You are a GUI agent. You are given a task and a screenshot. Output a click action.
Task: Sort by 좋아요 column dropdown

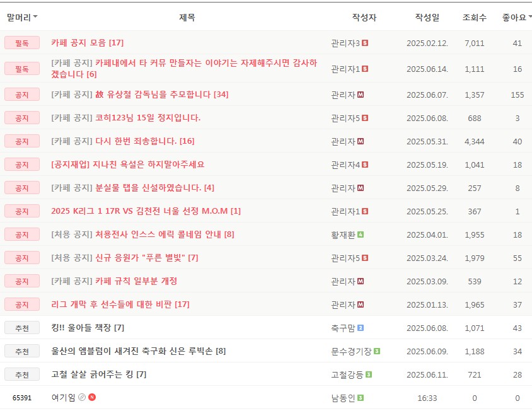point(517,17)
